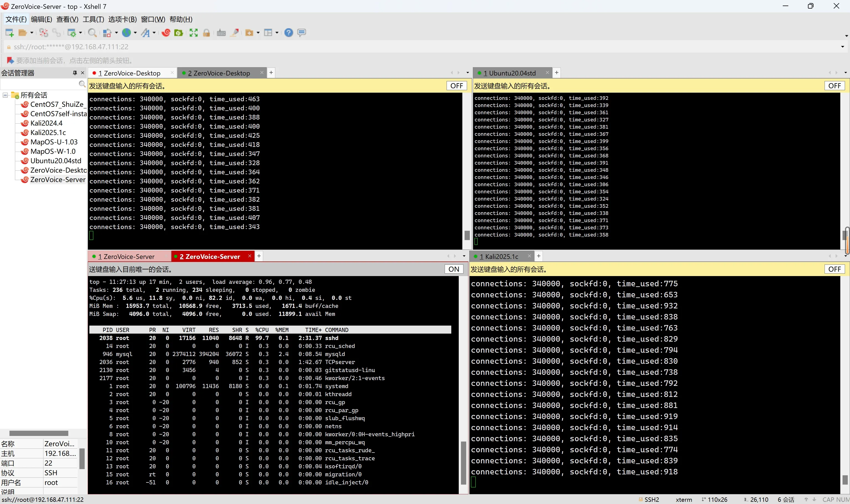This screenshot has height=504, width=850.
Task: Click the new session toolbar icon
Action: 9,33
